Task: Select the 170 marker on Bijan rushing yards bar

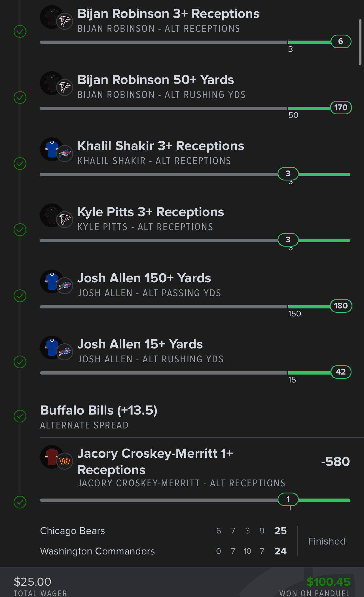Action: (341, 108)
